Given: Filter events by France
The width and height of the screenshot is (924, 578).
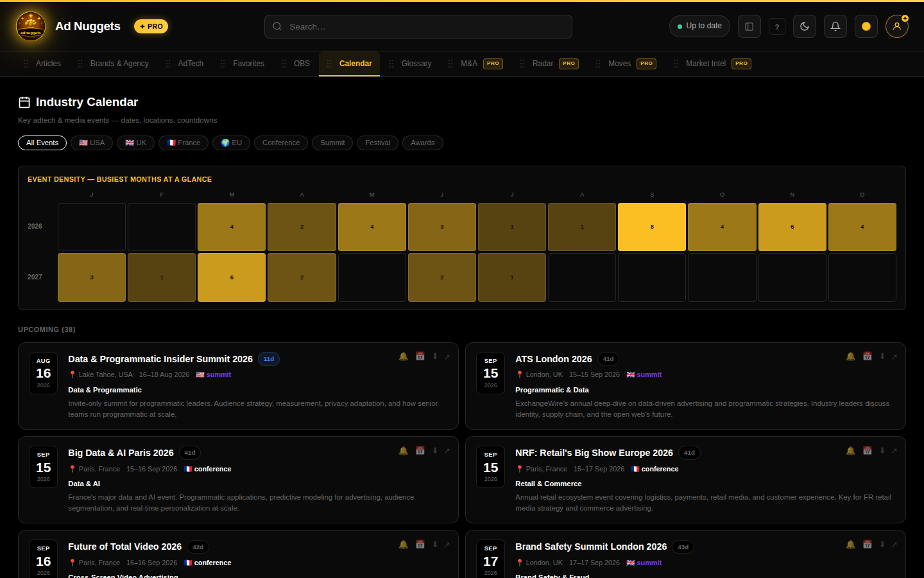Looking at the screenshot, I should click(184, 143).
